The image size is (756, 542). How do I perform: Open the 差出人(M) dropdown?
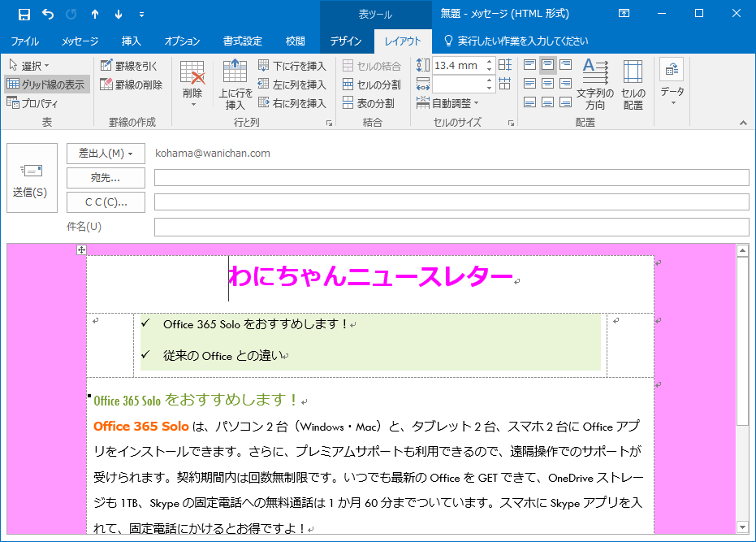click(x=106, y=154)
